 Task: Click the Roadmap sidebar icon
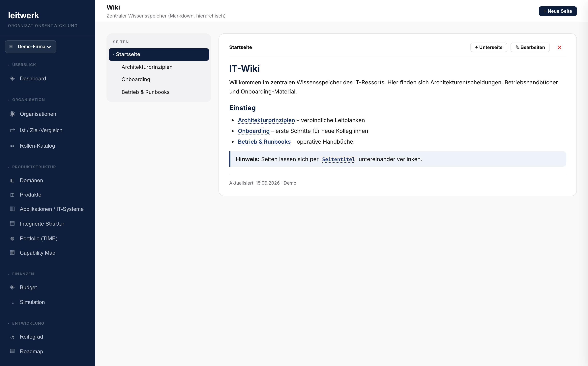(x=12, y=351)
